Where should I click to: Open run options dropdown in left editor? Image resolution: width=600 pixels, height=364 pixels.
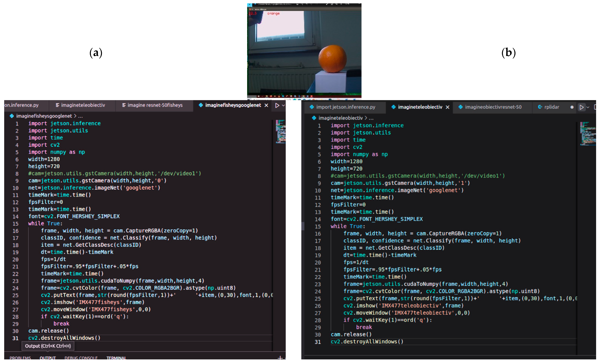(283, 105)
